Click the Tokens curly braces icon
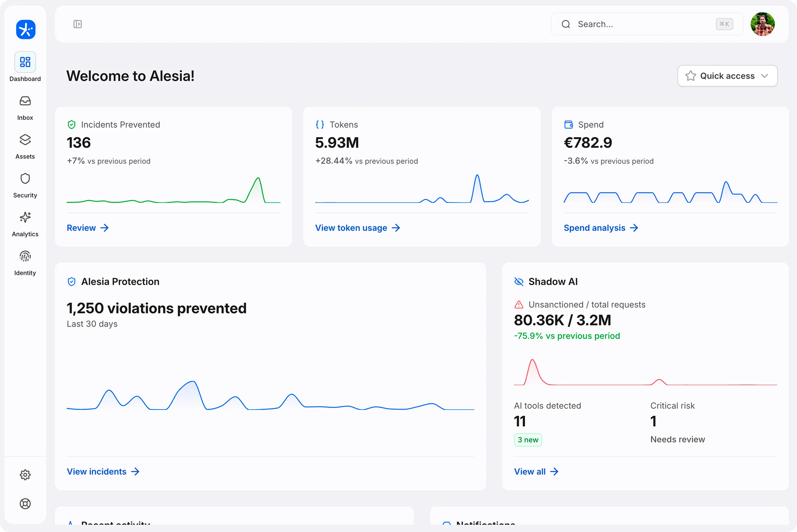 pyautogui.click(x=320, y=124)
